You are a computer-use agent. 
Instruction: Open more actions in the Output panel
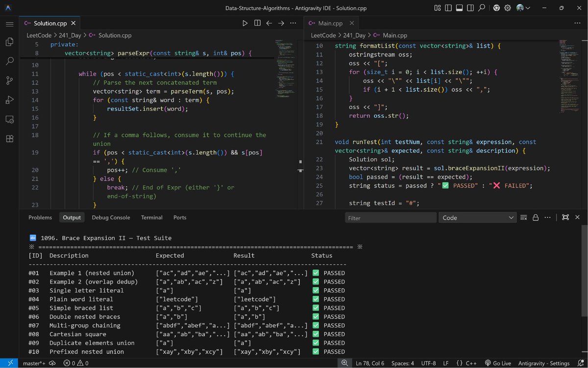pyautogui.click(x=548, y=217)
